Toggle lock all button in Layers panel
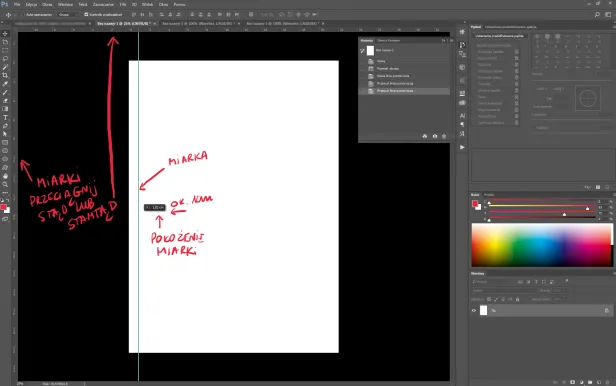616x386 pixels. (517, 300)
